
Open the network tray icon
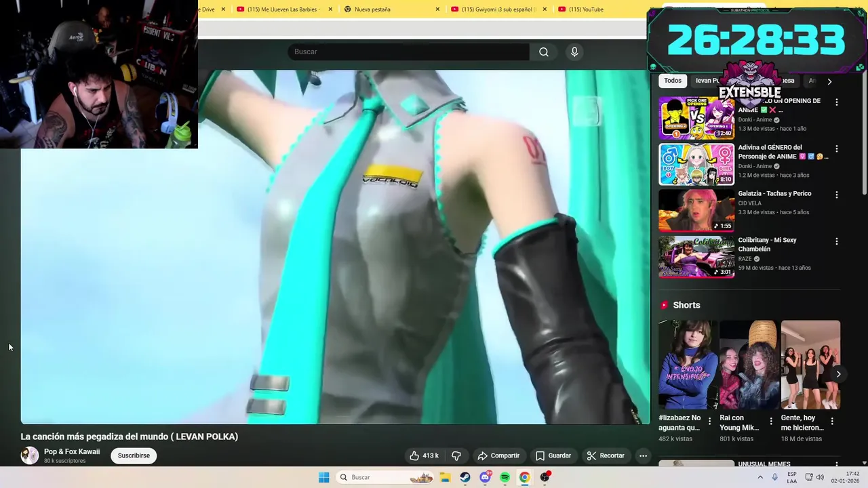tap(808, 477)
